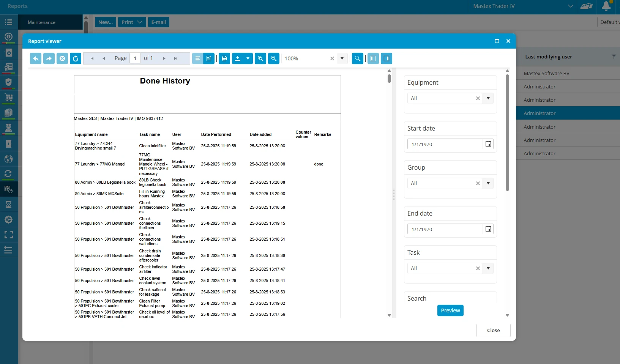Select the Maintenance tab

(42, 22)
